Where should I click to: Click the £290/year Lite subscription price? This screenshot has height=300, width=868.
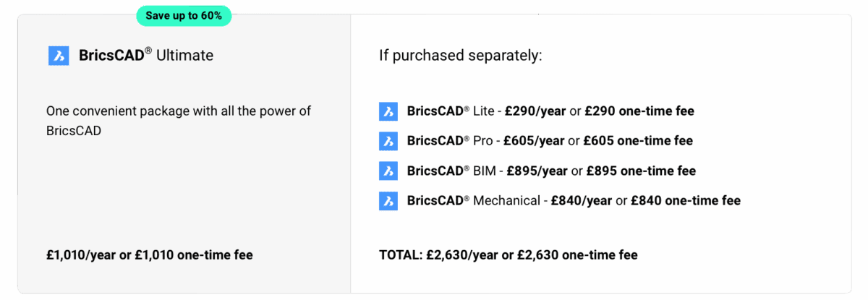(x=535, y=111)
